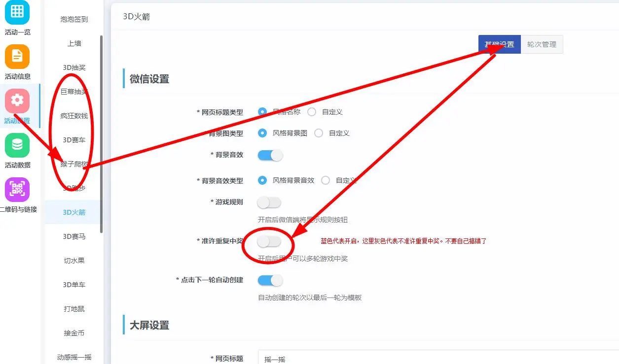This screenshot has width=619, height=364.
Task: Enable the 游戏规则 switch
Action: [269, 202]
